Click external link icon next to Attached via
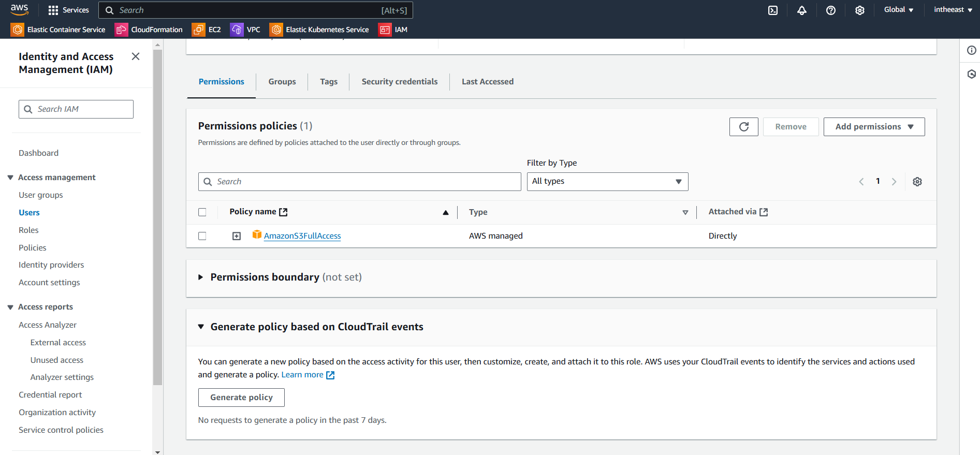Screen dimensions: 980x455 pos(764,212)
